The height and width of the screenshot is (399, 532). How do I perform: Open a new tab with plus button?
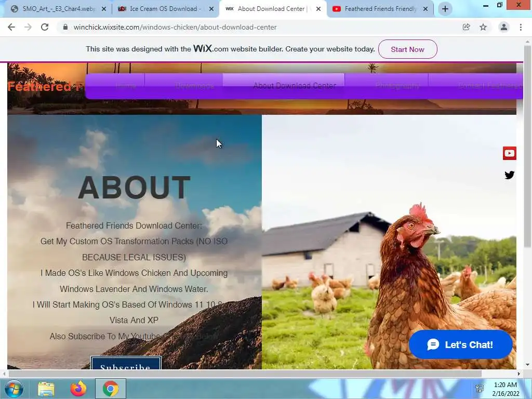pyautogui.click(x=445, y=9)
